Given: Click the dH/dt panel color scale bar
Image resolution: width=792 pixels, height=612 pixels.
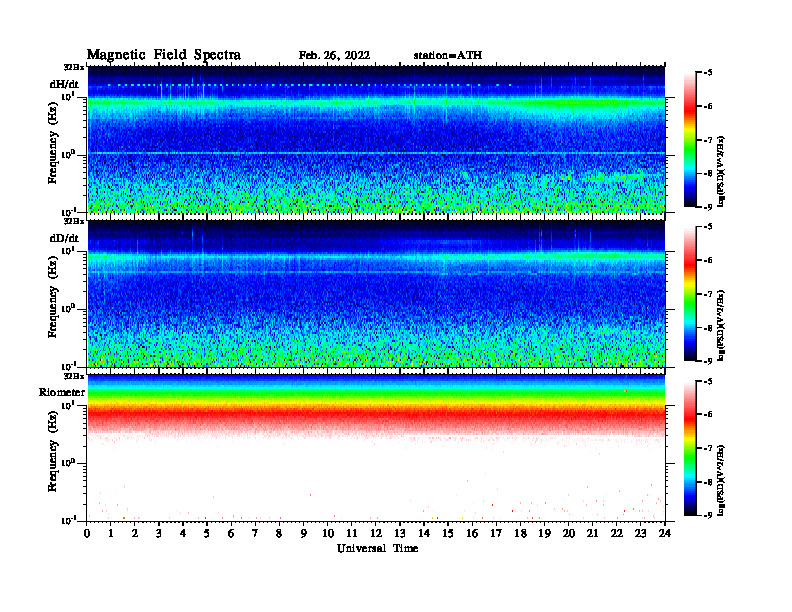Looking at the screenshot, I should pos(690,140).
